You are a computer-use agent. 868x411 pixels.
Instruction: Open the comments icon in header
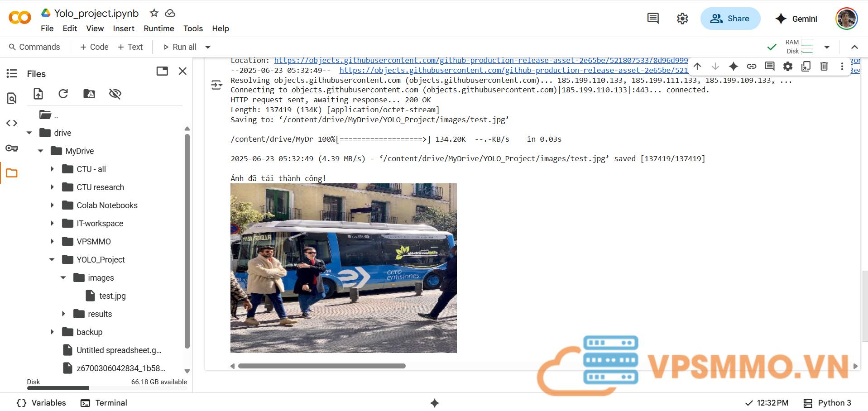pos(652,19)
